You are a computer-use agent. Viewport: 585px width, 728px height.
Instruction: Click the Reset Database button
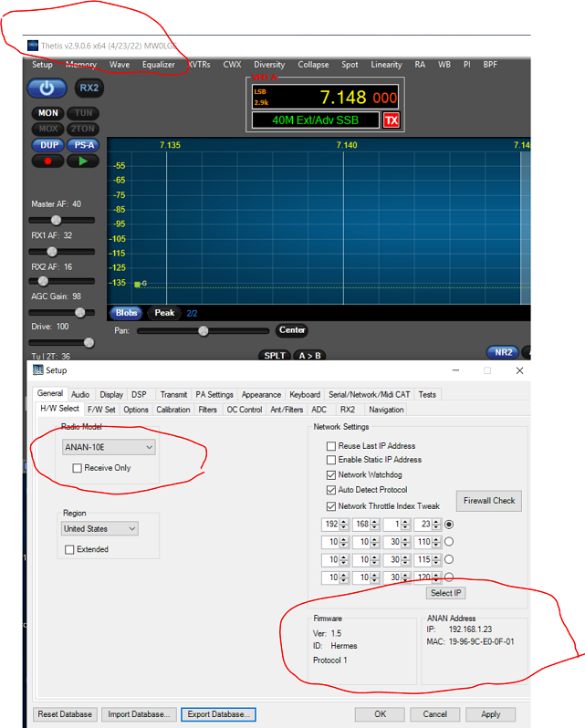(x=65, y=714)
